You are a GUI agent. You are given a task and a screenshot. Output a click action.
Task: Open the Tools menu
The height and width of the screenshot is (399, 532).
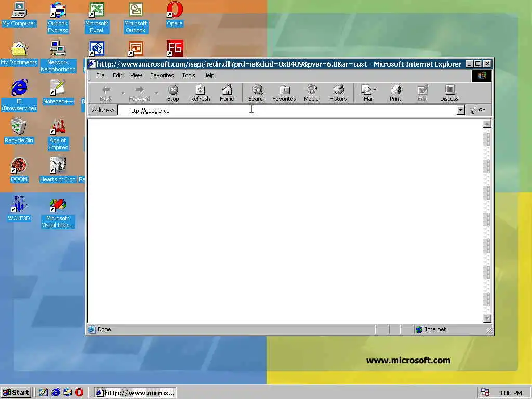tap(189, 75)
